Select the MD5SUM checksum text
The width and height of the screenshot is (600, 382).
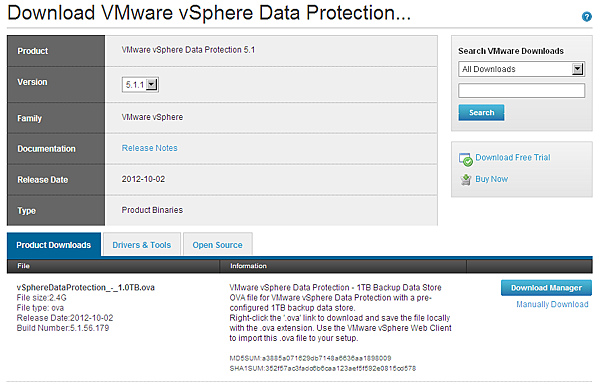[x=310, y=358]
